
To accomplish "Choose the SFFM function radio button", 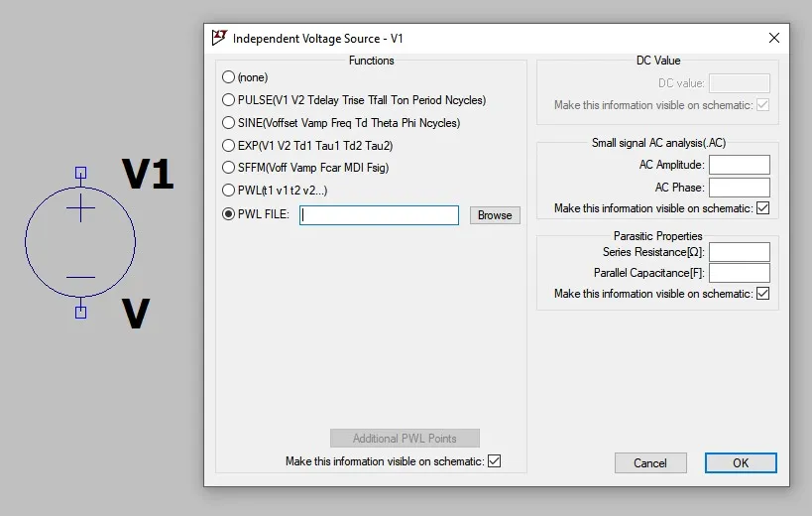I will pyautogui.click(x=229, y=168).
